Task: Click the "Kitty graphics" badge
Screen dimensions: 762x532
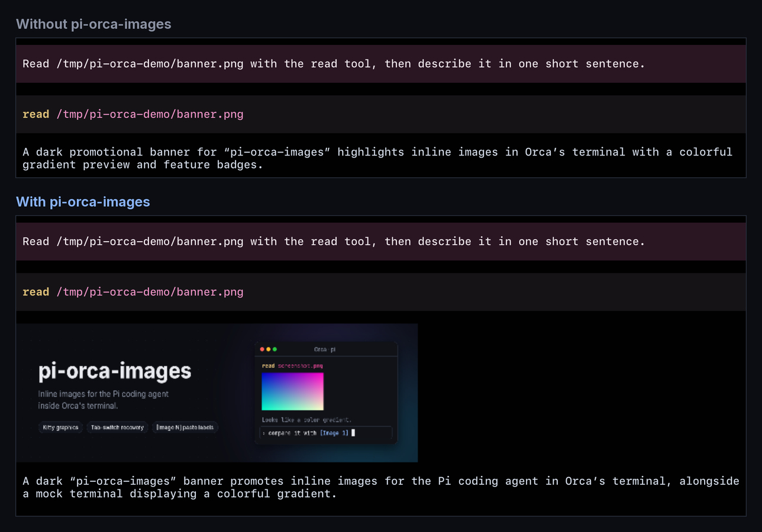Action: [60, 427]
